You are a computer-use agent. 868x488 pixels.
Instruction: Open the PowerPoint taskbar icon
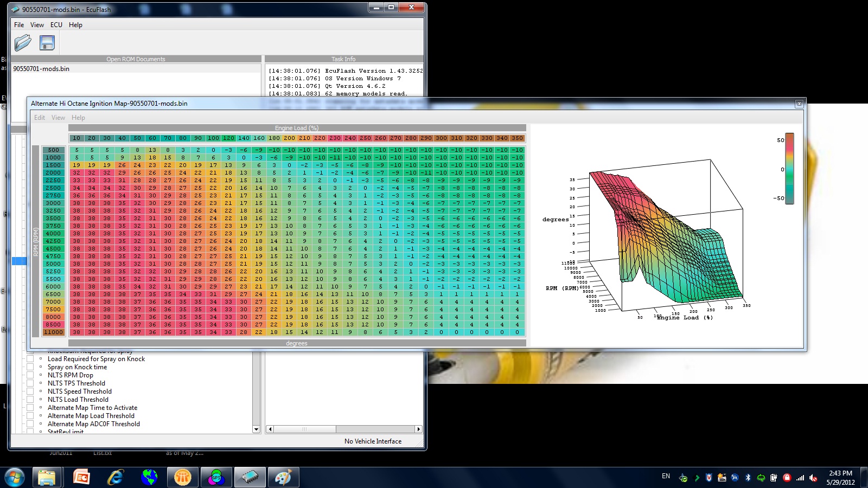[x=81, y=477]
